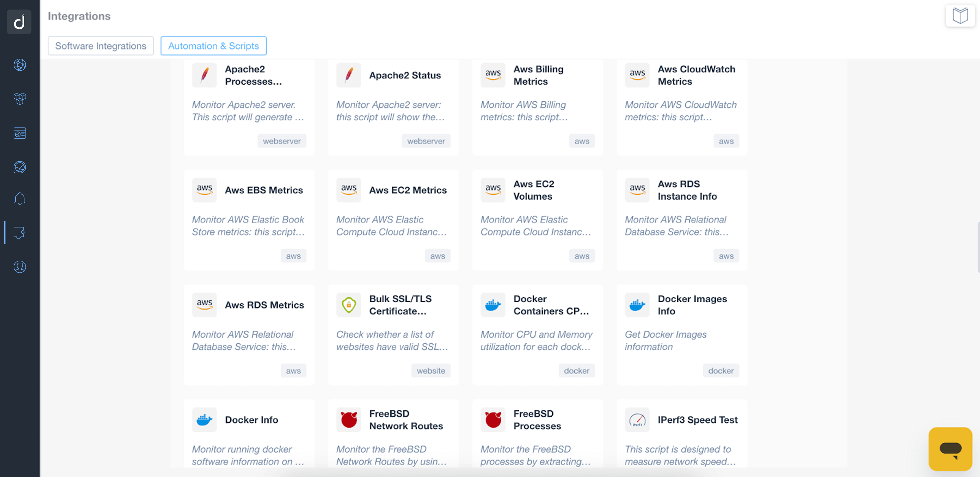Open the dashboard list sidebar icon
Viewport: 980px width, 477px height.
coord(20,133)
